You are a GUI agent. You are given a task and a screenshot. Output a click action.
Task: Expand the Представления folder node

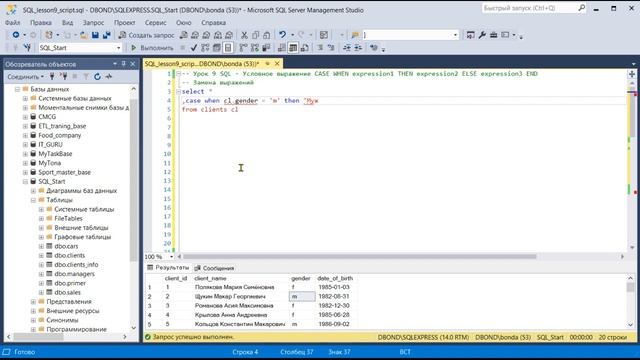[x=33, y=302]
